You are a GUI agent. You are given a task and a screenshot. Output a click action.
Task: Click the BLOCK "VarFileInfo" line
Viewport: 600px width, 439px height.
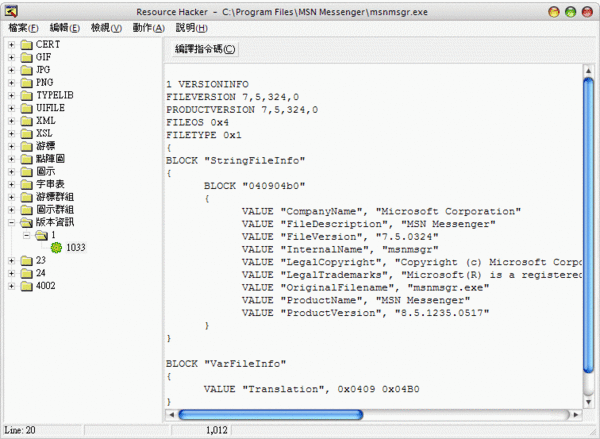226,364
